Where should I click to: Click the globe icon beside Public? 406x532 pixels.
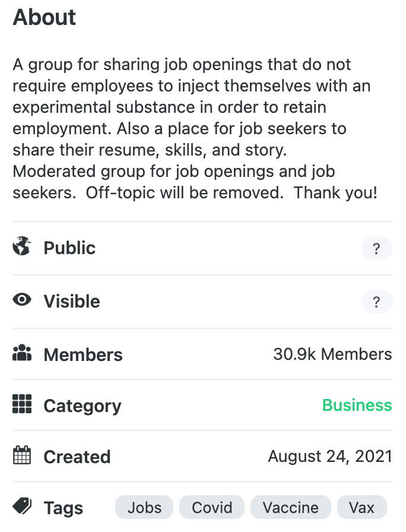pos(22,246)
